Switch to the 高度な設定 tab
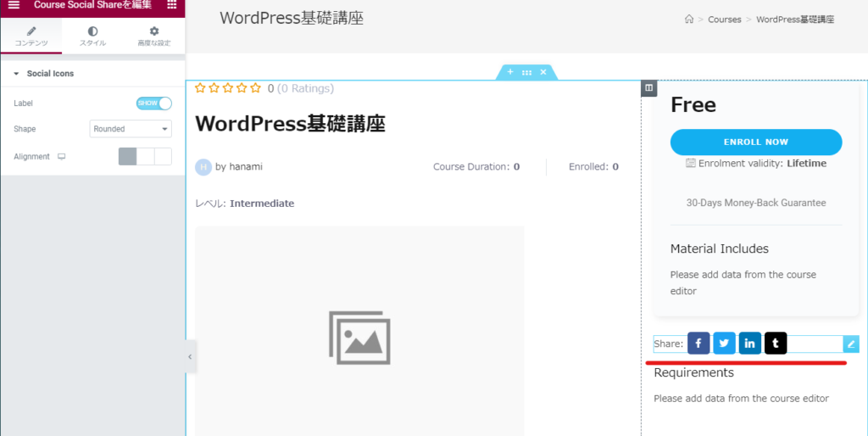 tap(153, 36)
